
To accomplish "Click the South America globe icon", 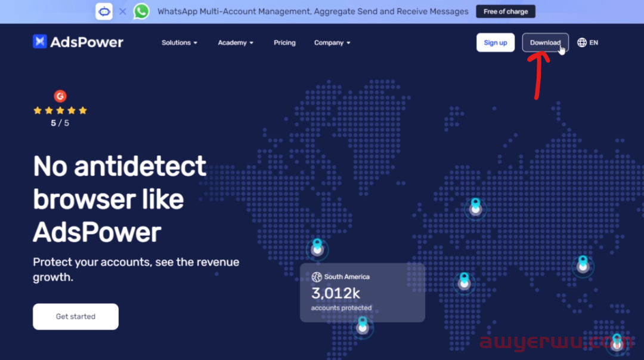I will (x=316, y=277).
